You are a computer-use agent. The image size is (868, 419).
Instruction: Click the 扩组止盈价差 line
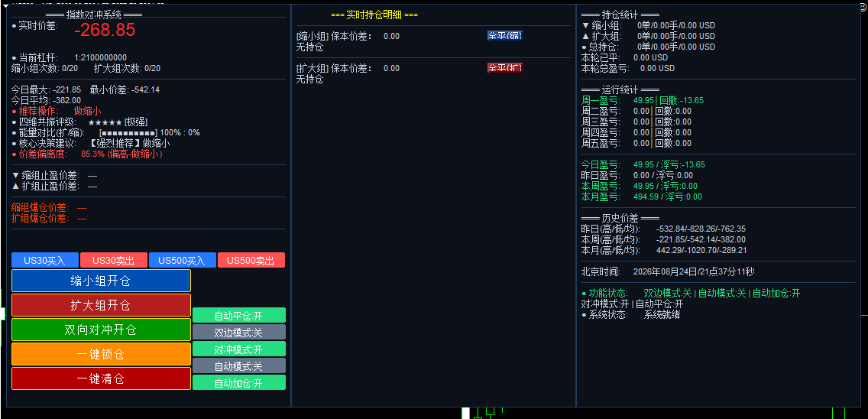pyautogui.click(x=54, y=187)
